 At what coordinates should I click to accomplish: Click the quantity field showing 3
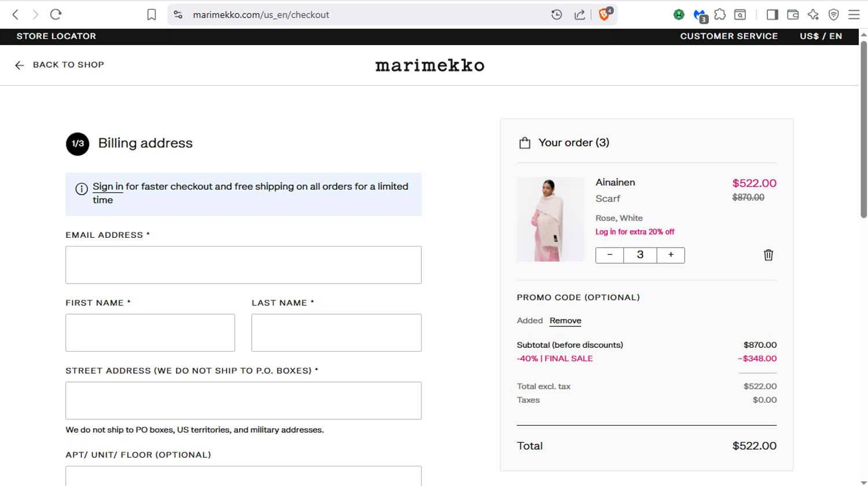click(x=640, y=255)
